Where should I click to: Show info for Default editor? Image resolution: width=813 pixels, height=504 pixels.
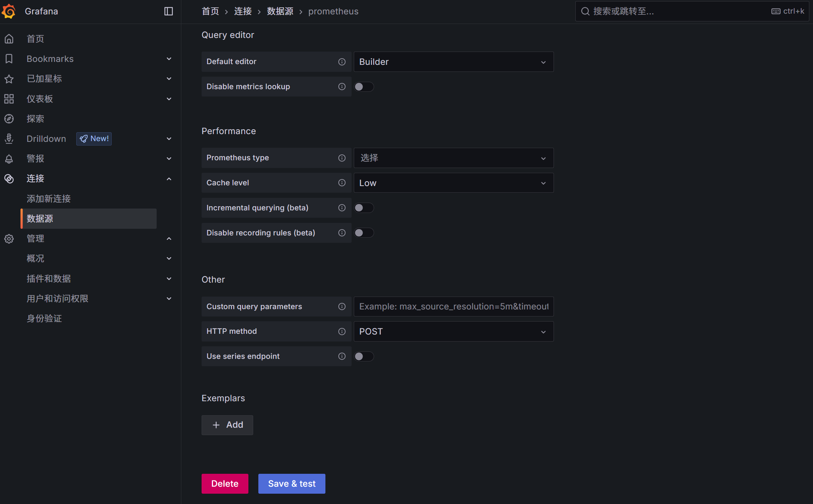tap(342, 62)
